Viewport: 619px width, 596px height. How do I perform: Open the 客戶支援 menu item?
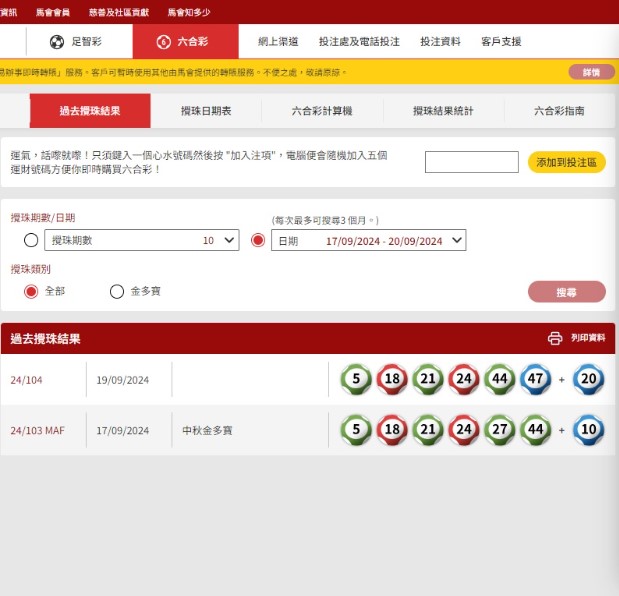pos(501,42)
